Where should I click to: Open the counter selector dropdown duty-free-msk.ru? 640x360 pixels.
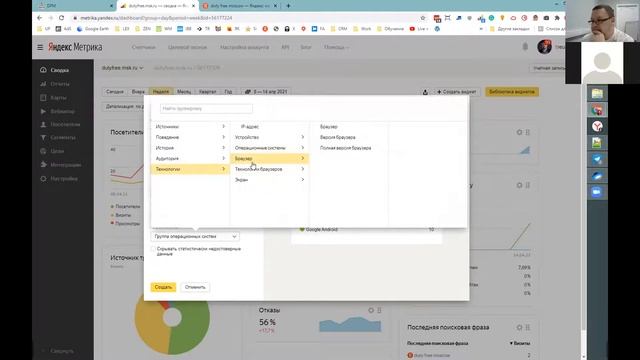(x=122, y=68)
